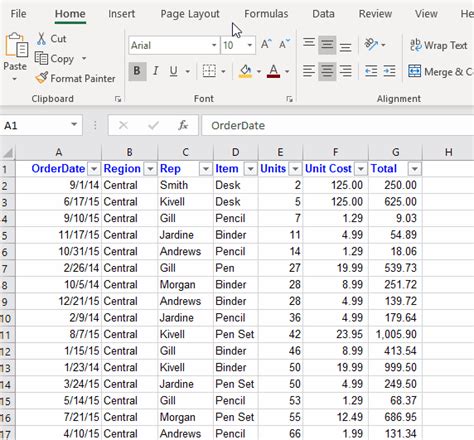The width and height of the screenshot is (474, 440).
Task: Click the Copy icon
Action: [41, 59]
